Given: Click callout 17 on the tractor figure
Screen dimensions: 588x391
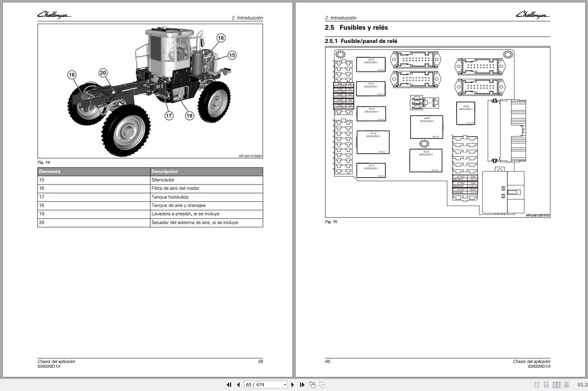Looking at the screenshot, I should coord(169,116).
